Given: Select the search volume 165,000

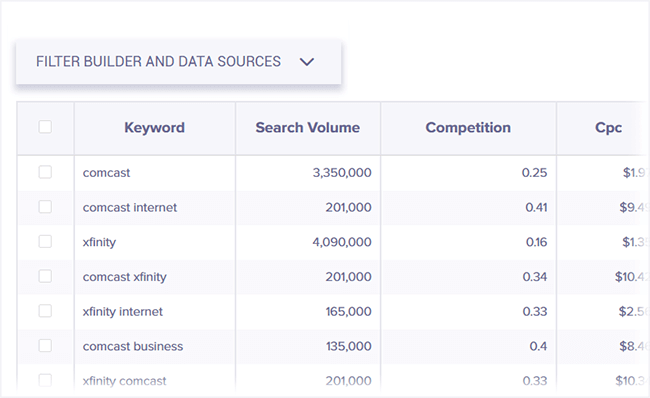Looking at the screenshot, I should tap(348, 312).
